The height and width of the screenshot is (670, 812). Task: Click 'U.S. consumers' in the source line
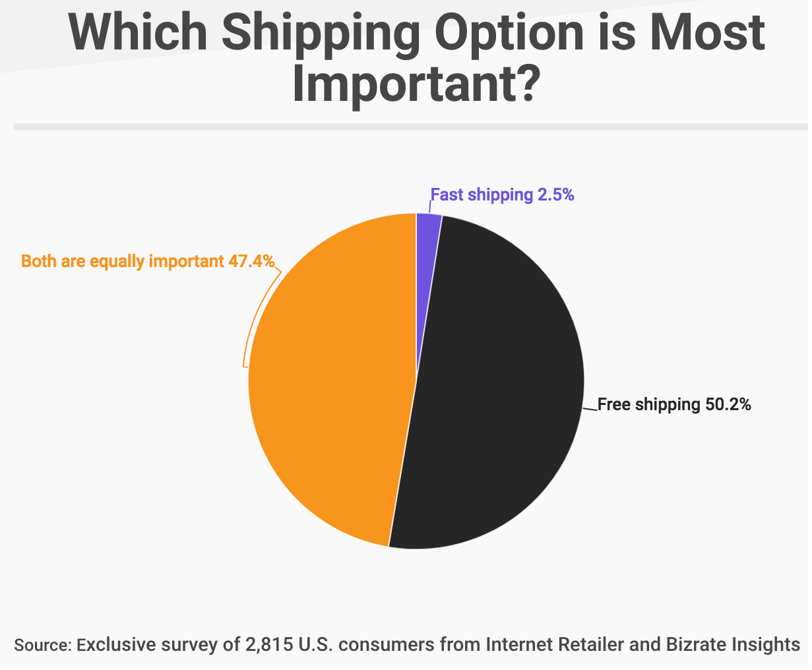(x=366, y=644)
